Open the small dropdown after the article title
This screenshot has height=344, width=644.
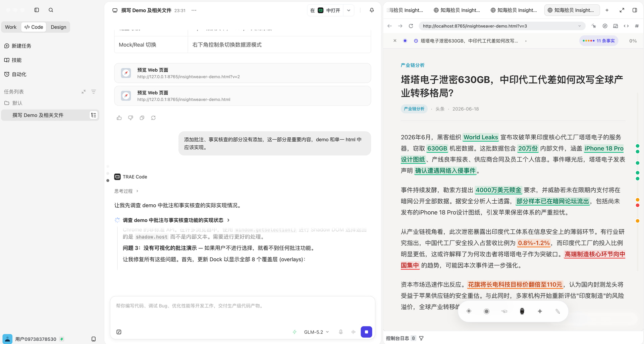click(x=526, y=41)
